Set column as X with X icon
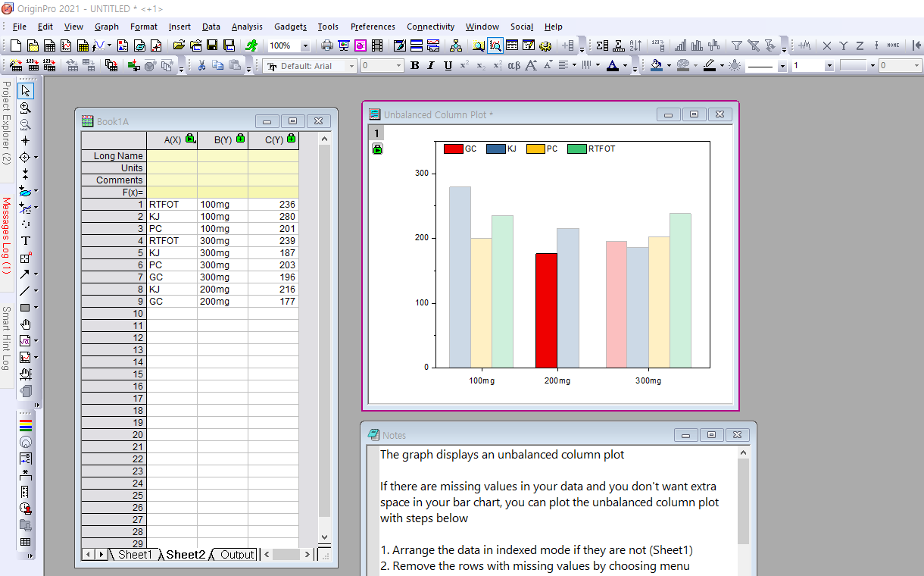 tap(826, 45)
